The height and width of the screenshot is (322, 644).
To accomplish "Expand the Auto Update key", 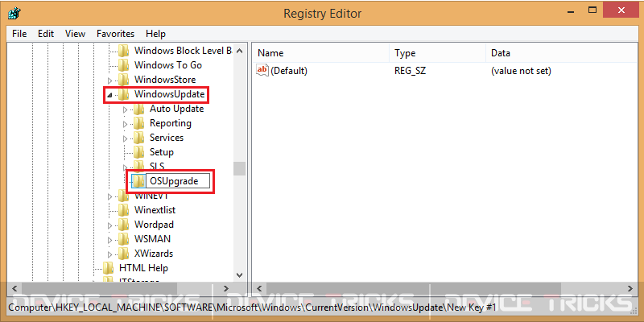I will (x=126, y=109).
